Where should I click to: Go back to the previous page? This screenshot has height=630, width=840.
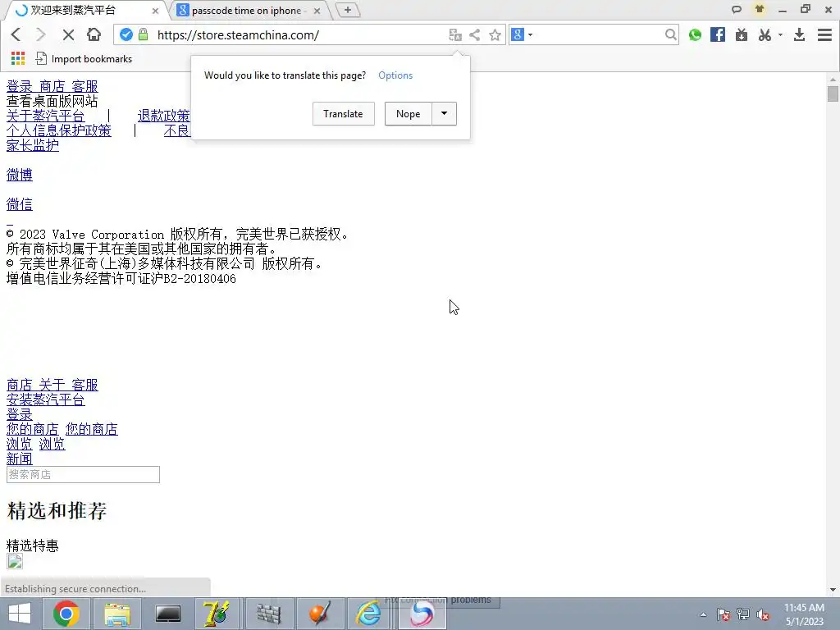[x=16, y=34]
